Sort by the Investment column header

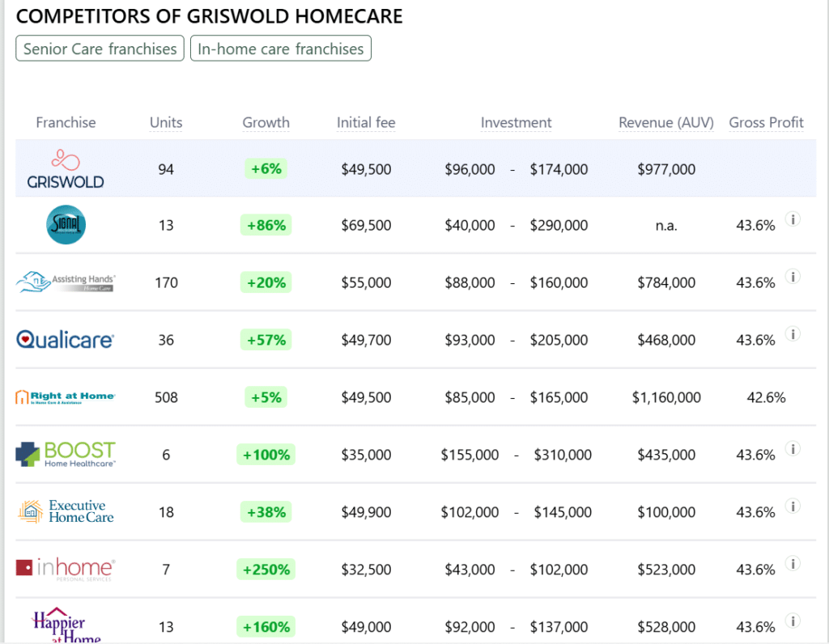pos(516,122)
